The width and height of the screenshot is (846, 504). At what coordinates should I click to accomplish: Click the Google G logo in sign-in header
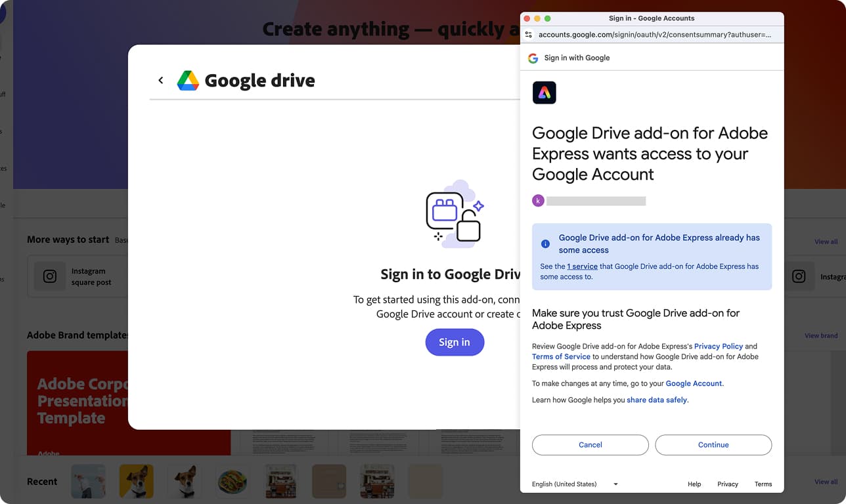coord(533,58)
